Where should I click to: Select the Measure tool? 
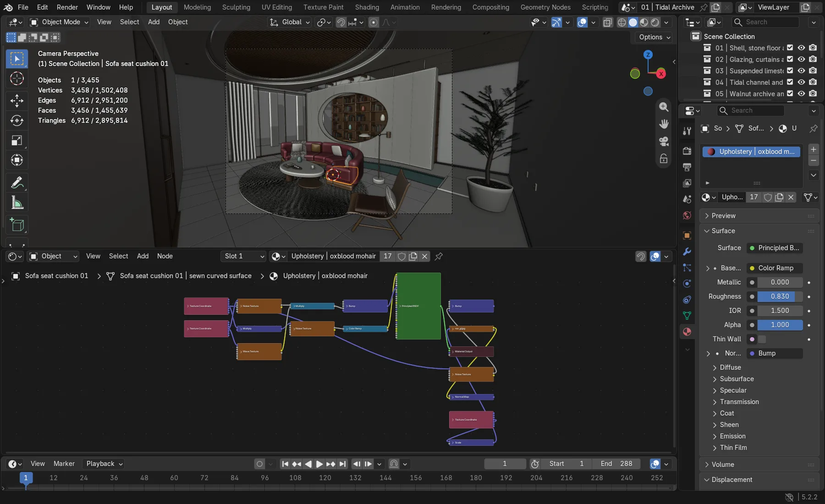[17, 203]
